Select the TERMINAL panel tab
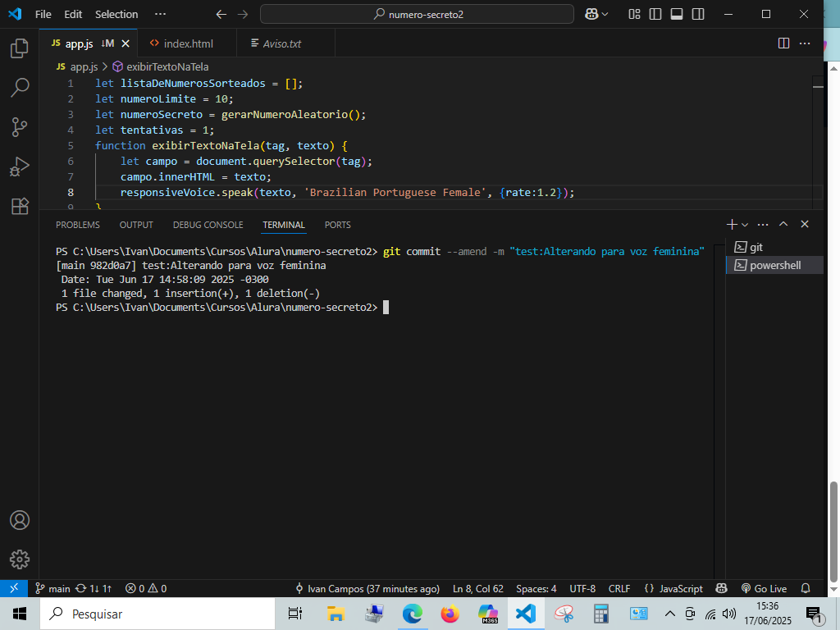840x630 pixels. (x=283, y=225)
